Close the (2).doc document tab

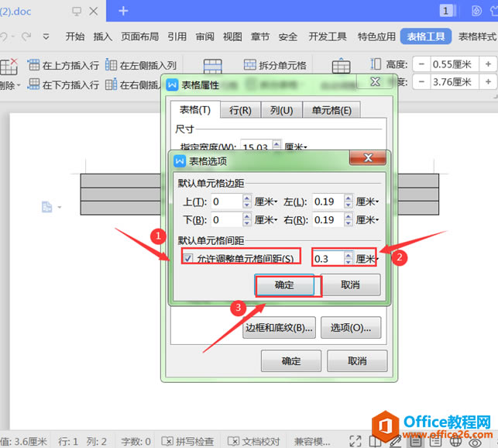[x=94, y=12]
